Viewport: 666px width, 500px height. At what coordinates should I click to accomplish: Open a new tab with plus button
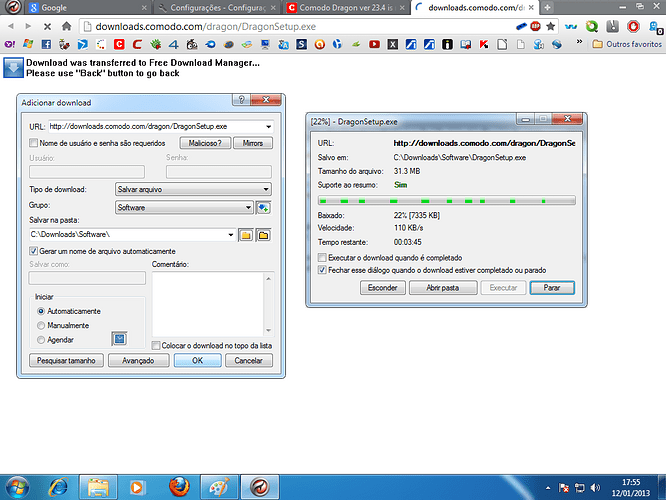click(547, 8)
